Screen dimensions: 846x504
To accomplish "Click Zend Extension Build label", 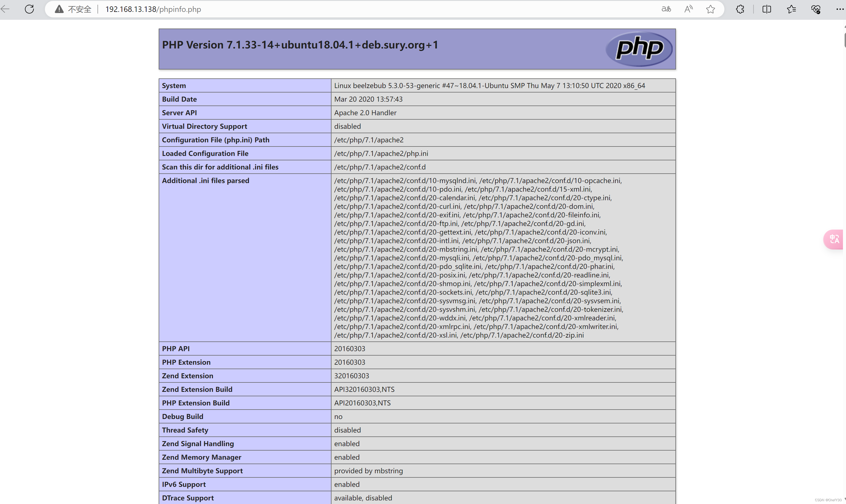I will point(197,389).
